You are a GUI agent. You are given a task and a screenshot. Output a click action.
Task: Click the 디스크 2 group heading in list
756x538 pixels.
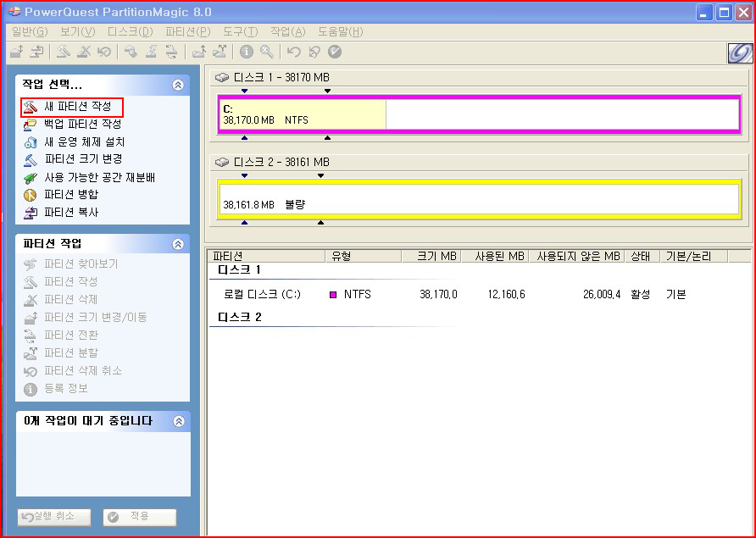click(x=240, y=317)
